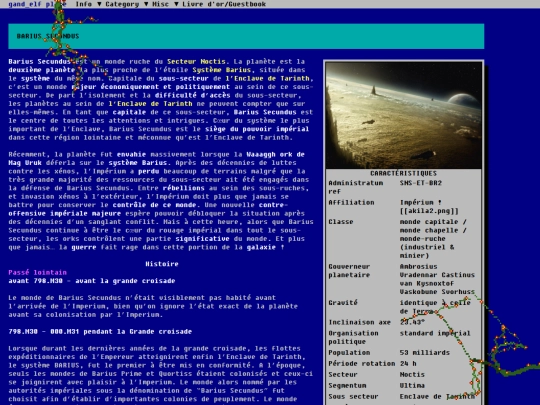
Task: Select the Ambrosius Vradenmar Castinus governor name
Action: pos(437,279)
